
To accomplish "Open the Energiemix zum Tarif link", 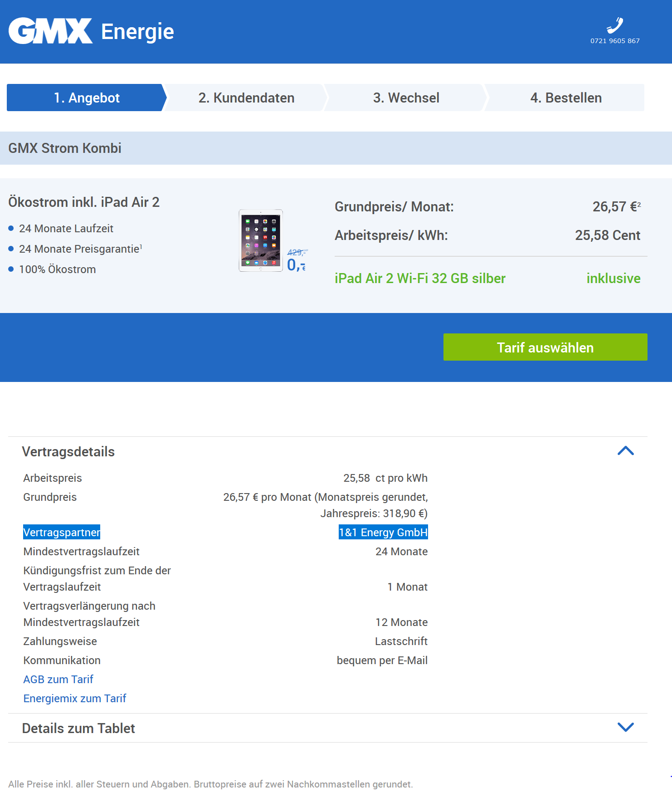I will (75, 699).
